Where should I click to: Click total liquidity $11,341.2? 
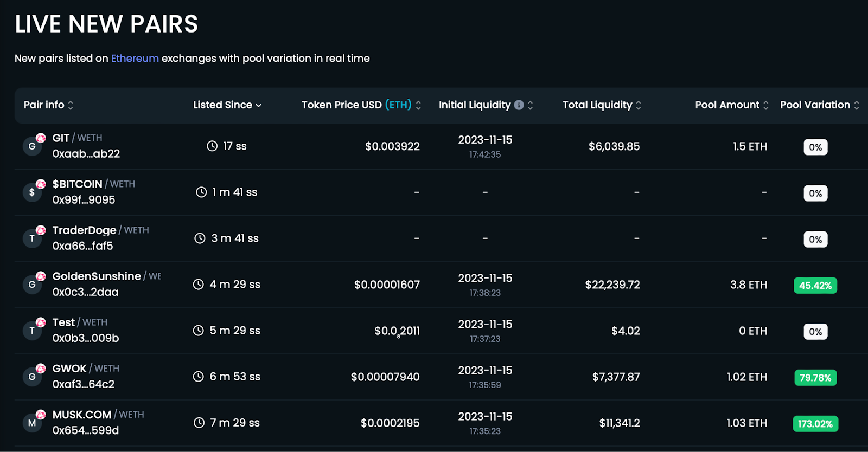(620, 423)
